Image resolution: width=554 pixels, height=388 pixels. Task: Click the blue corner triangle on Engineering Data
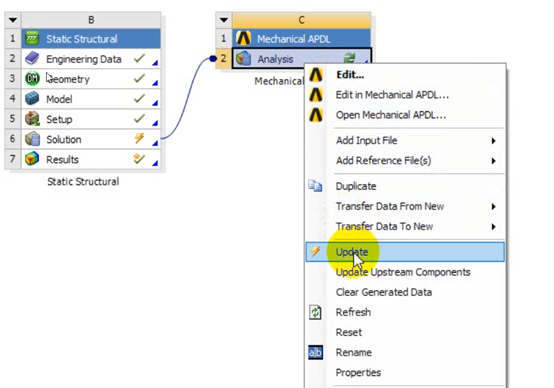[x=155, y=63]
